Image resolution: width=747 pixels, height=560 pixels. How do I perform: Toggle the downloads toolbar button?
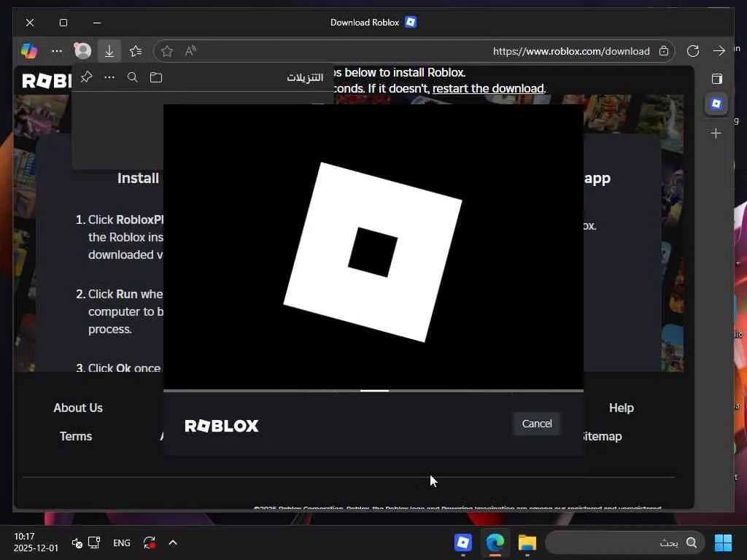(109, 51)
